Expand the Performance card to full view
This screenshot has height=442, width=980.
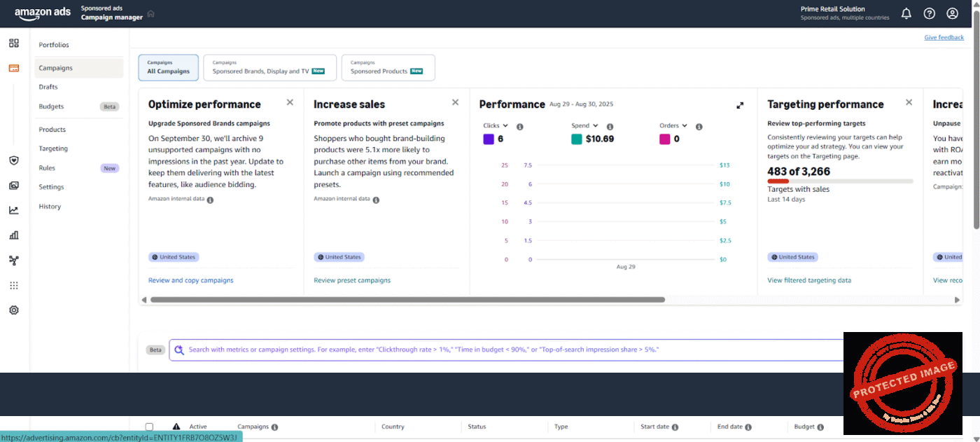point(740,105)
